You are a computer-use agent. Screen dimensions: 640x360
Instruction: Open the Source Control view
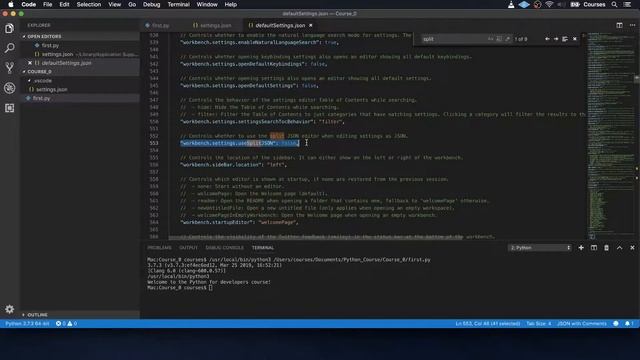[x=9, y=68]
